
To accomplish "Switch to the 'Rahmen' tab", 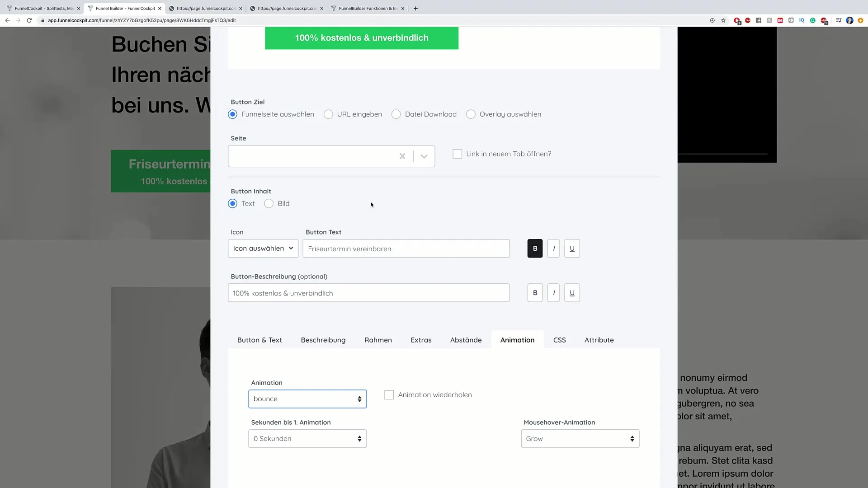I will click(x=378, y=340).
